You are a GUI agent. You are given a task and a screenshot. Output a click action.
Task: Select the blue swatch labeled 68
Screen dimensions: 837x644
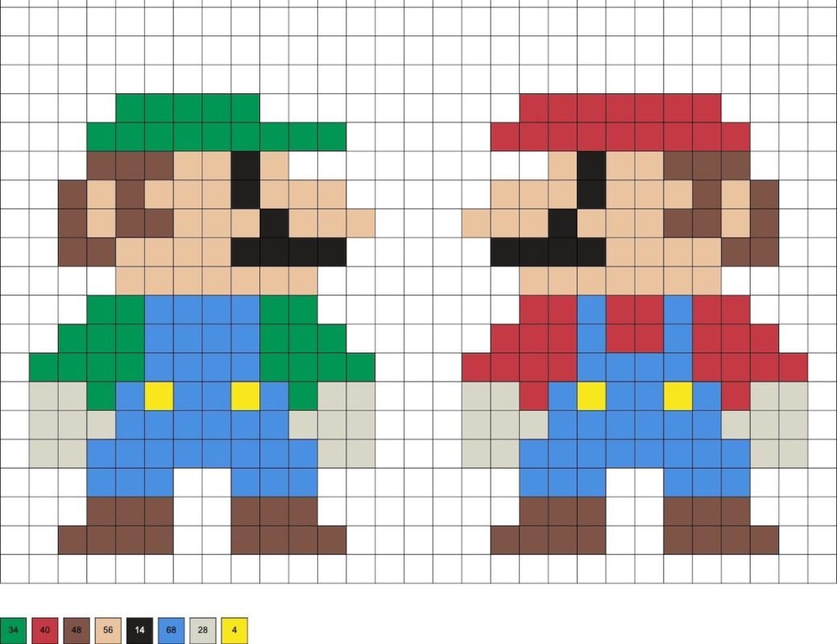[x=171, y=630]
